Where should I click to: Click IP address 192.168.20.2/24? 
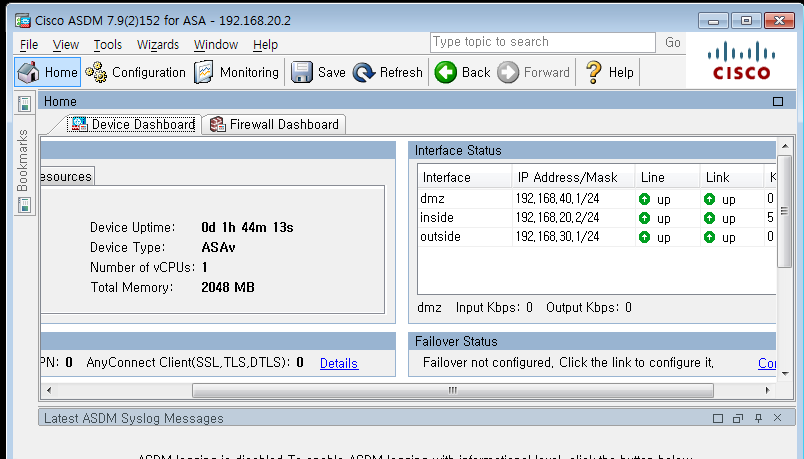tap(557, 217)
